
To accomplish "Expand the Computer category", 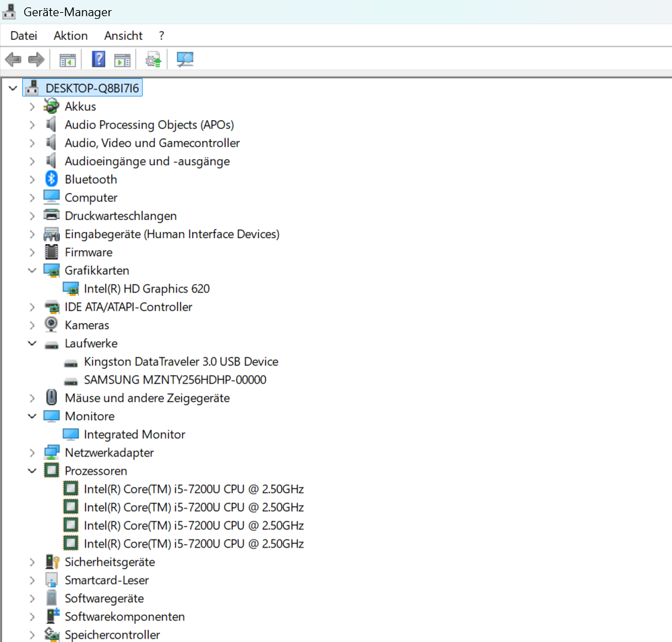I will coord(32,198).
